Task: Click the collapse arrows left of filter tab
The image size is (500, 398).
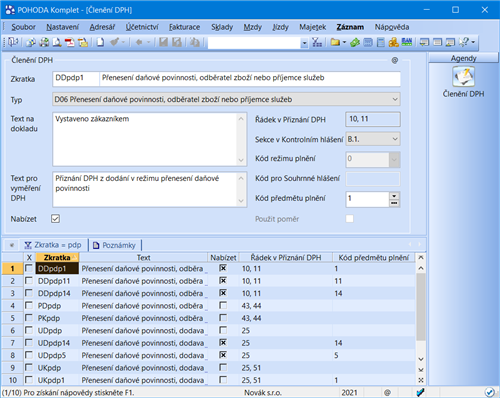Action: (x=12, y=245)
